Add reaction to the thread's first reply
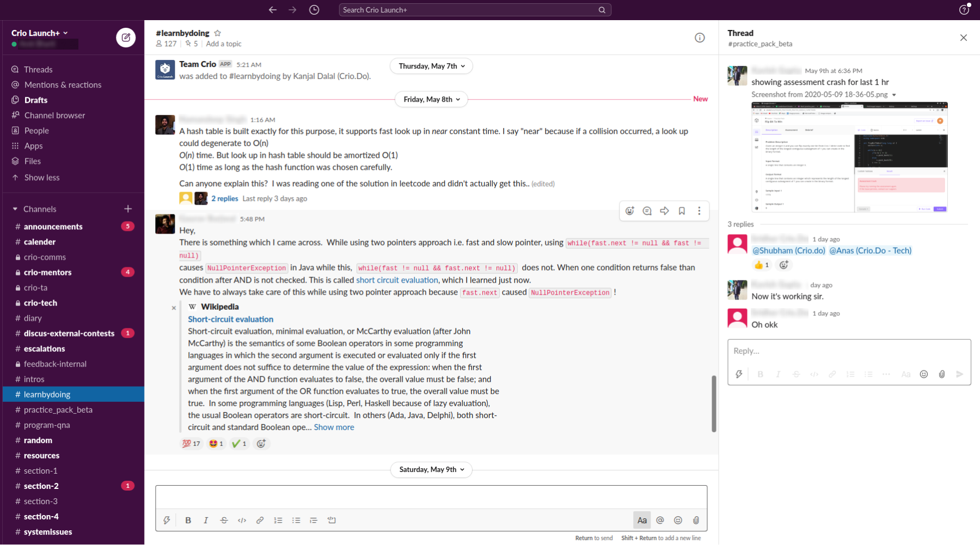Viewport: 980px width, 545px height. click(783, 265)
